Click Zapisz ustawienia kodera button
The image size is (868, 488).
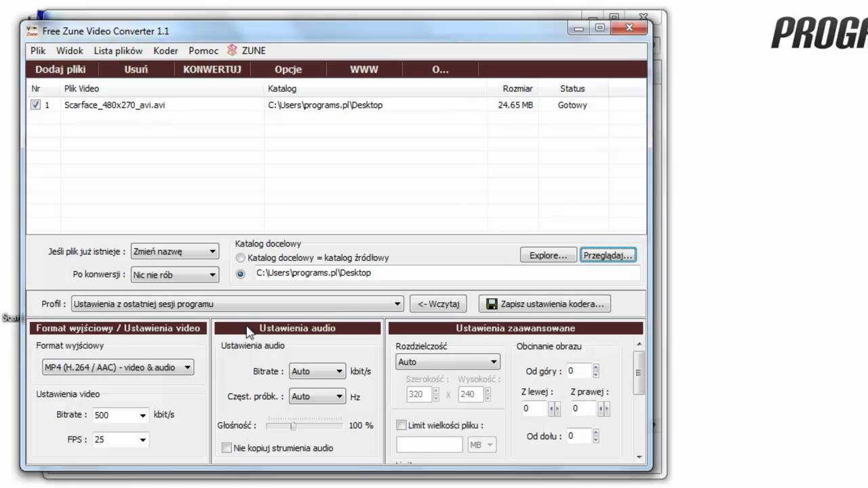[x=545, y=304]
